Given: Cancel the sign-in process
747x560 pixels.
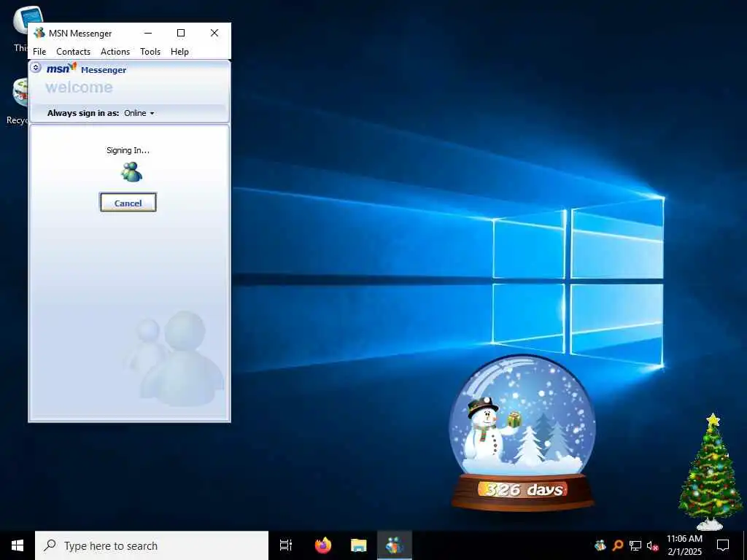Looking at the screenshot, I should tap(128, 203).
